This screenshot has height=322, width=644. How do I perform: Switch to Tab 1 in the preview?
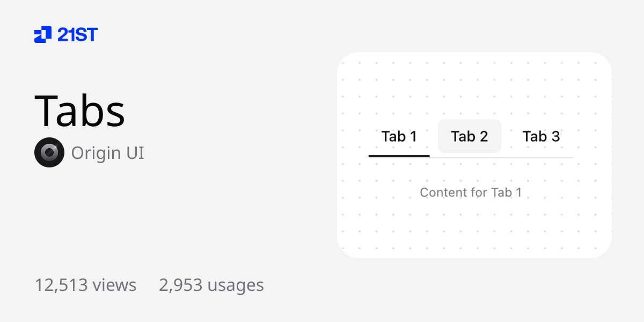coord(399,136)
